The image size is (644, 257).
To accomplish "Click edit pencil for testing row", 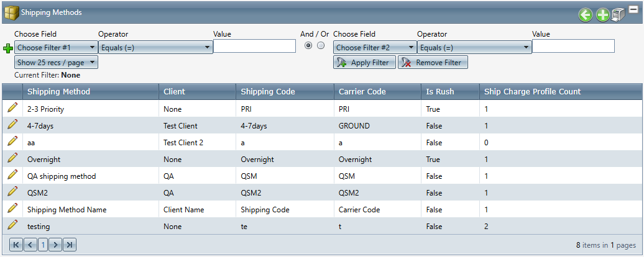I will tap(12, 226).
